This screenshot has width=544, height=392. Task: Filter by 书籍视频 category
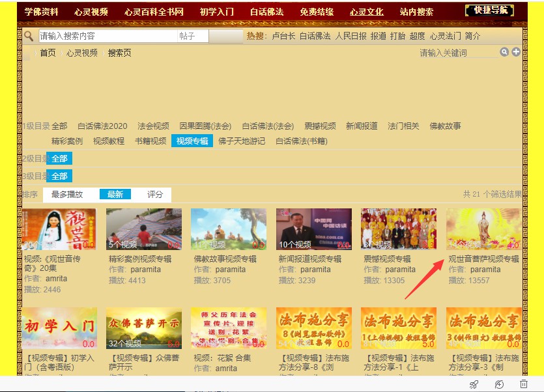(150, 141)
